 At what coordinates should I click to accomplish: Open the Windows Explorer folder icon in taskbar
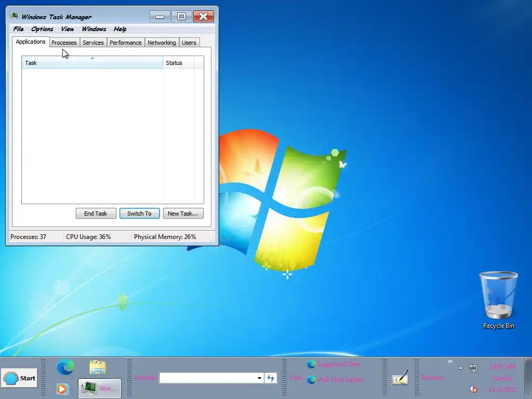point(98,368)
